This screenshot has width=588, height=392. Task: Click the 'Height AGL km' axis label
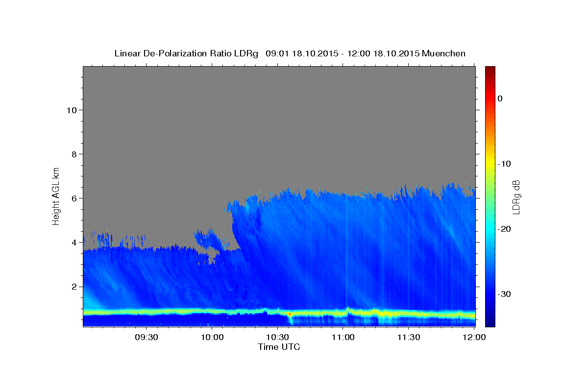[x=56, y=196]
